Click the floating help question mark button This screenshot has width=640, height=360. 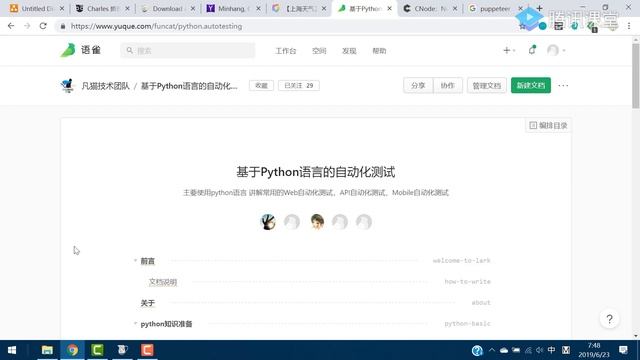tap(609, 319)
